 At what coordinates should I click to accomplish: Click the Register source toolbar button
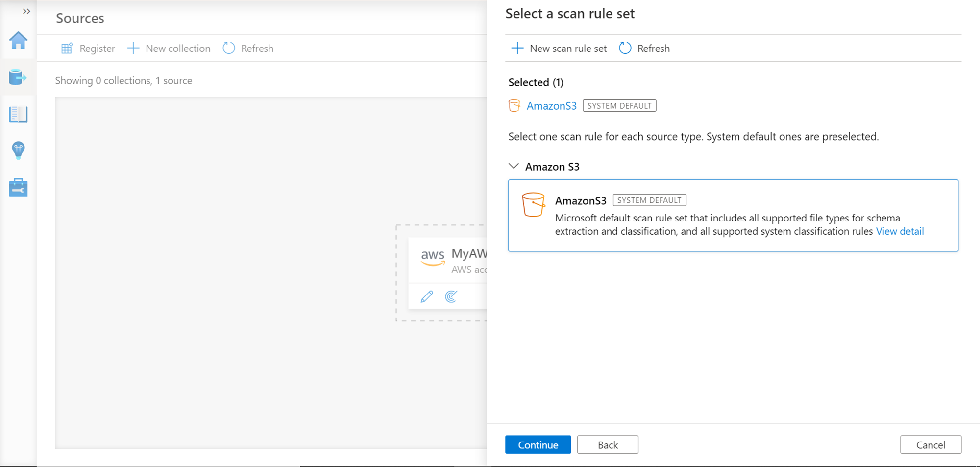point(88,49)
